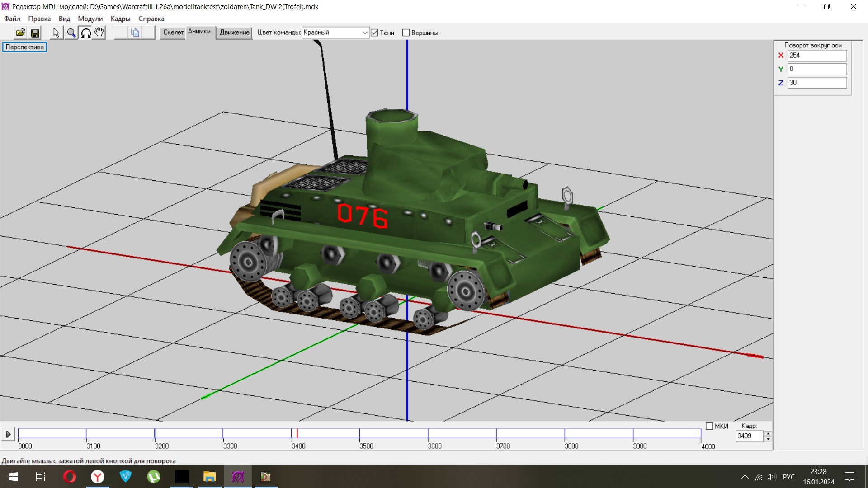Click the Движение button
The width and height of the screenshot is (868, 488).
234,33
